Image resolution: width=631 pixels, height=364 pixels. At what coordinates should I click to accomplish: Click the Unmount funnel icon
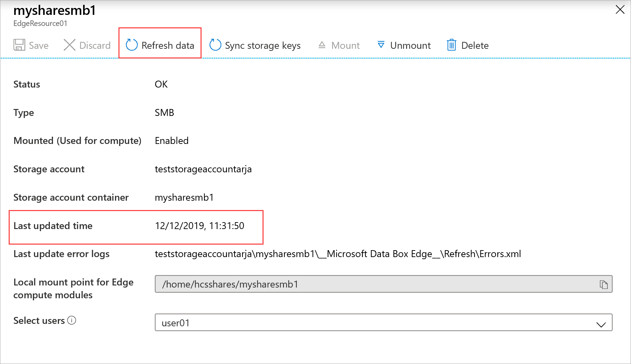point(381,45)
